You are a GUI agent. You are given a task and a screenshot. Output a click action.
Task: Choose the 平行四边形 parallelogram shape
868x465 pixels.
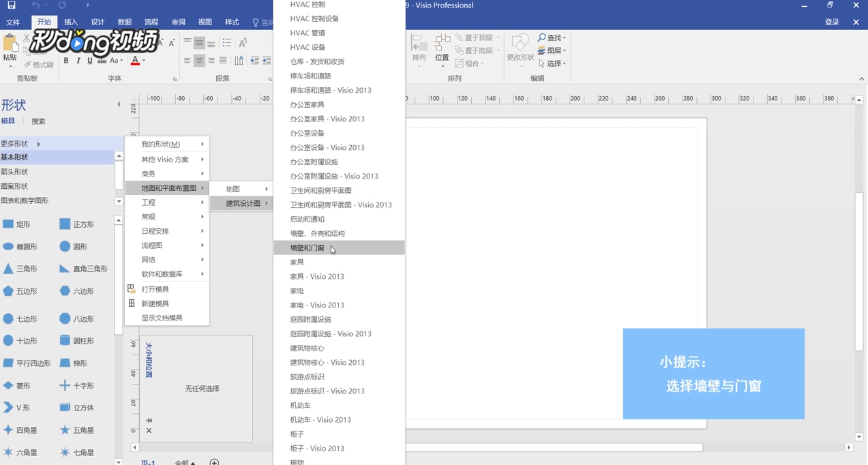click(27, 363)
